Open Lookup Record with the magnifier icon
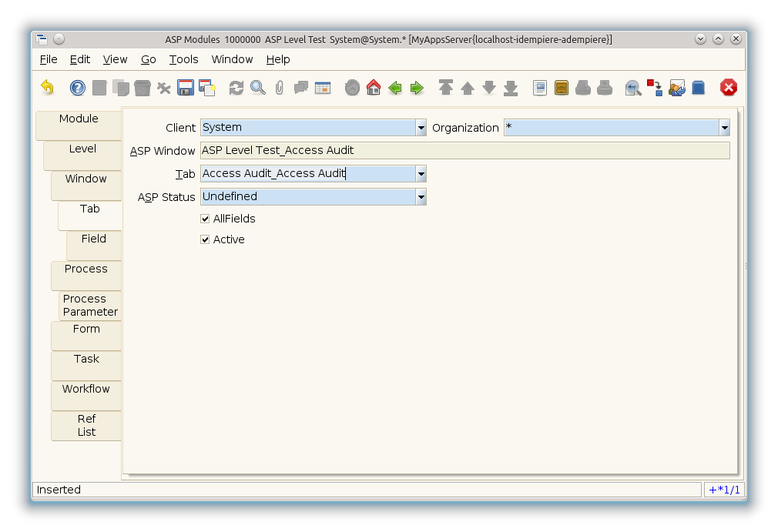The width and height of the screenshot is (778, 532). click(258, 88)
